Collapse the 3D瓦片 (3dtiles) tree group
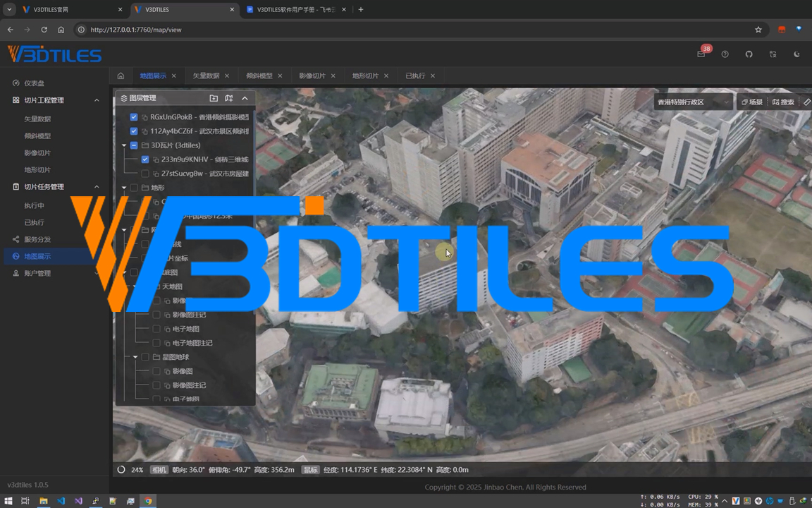 (x=124, y=145)
